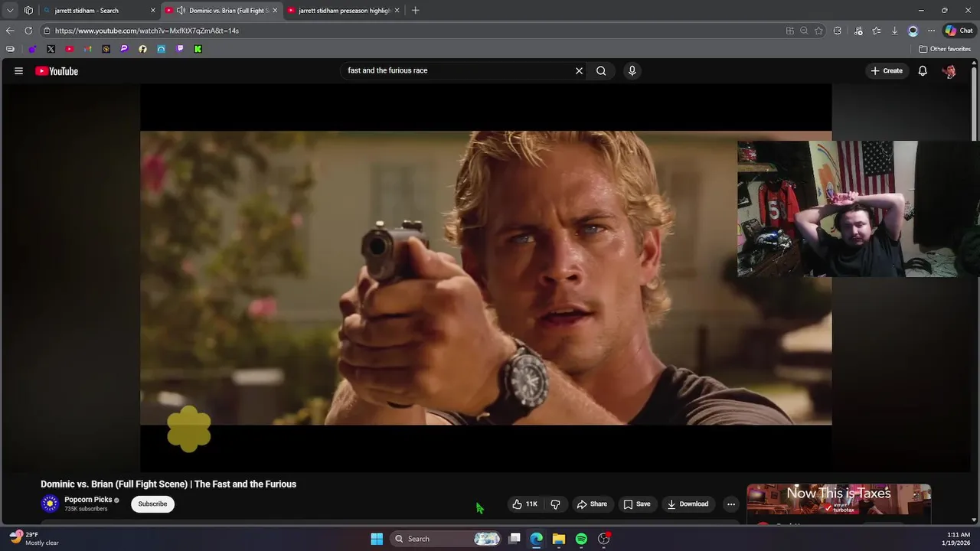Click the YouTube logo to go home

click(x=57, y=70)
